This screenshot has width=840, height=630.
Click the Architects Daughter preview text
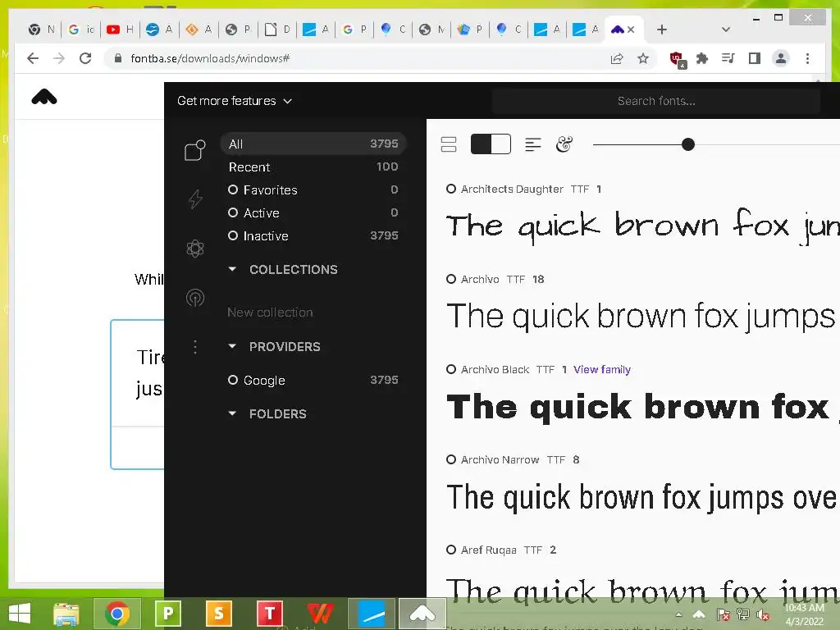(643, 226)
